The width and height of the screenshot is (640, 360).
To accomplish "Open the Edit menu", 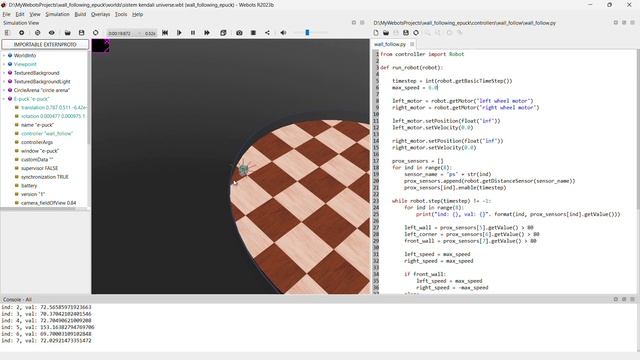I will pos(20,14).
